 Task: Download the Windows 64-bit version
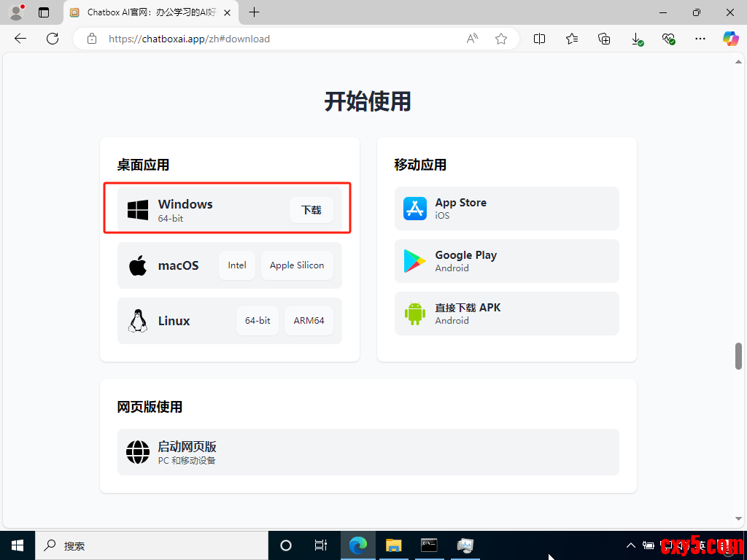pos(311,210)
